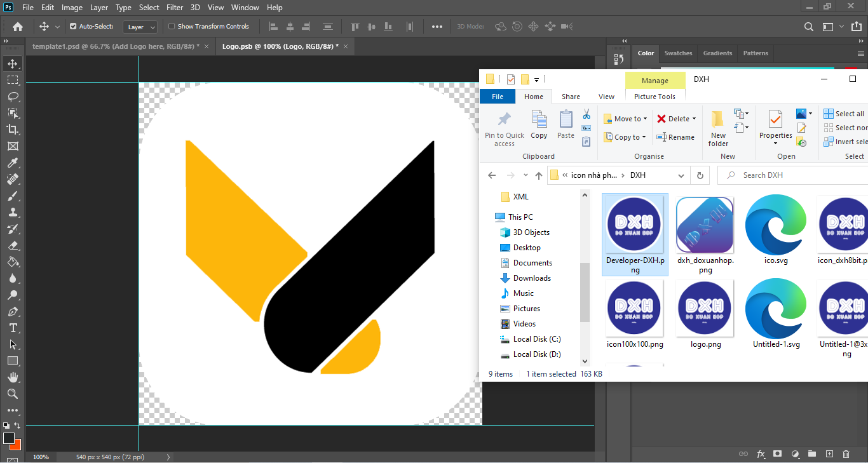The image size is (868, 463).
Task: Select the Rectangular Marquee tool
Action: pyautogui.click(x=13, y=80)
